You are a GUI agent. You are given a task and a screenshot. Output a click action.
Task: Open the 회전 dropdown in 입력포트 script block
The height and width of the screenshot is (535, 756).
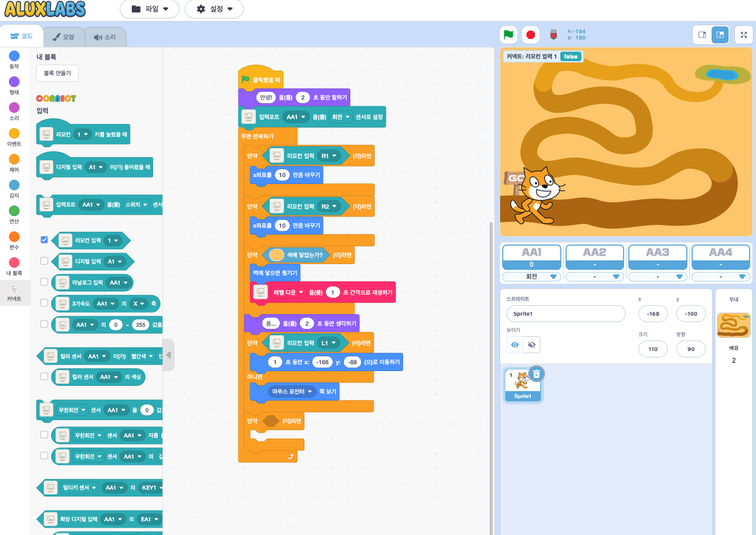pyautogui.click(x=340, y=117)
